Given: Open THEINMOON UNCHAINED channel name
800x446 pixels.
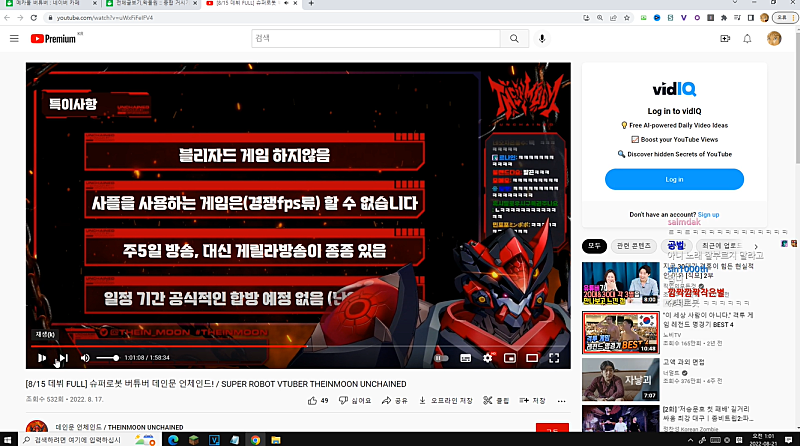Looking at the screenshot, I should (x=119, y=427).
